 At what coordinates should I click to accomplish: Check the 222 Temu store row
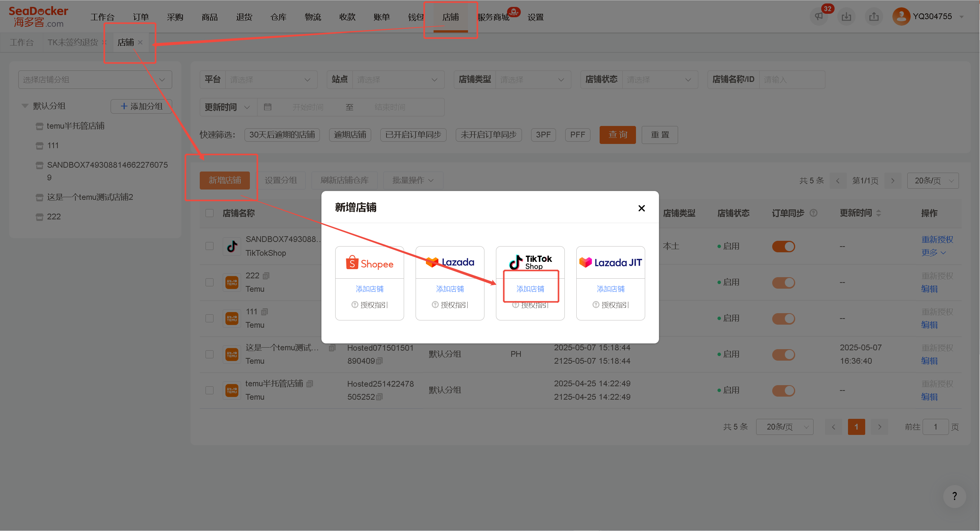[210, 282]
